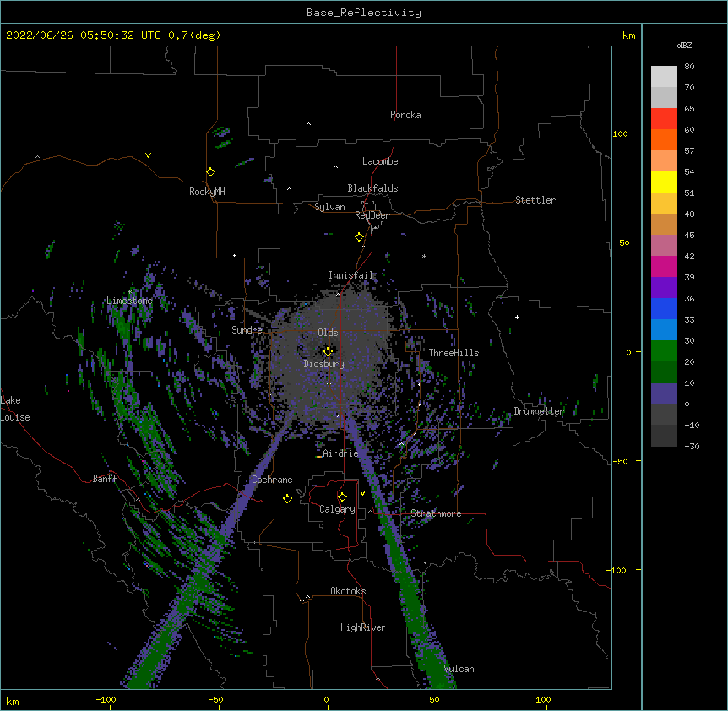This screenshot has height=711, width=728.
Task: Click the Vulcan city label
Action: (459, 669)
